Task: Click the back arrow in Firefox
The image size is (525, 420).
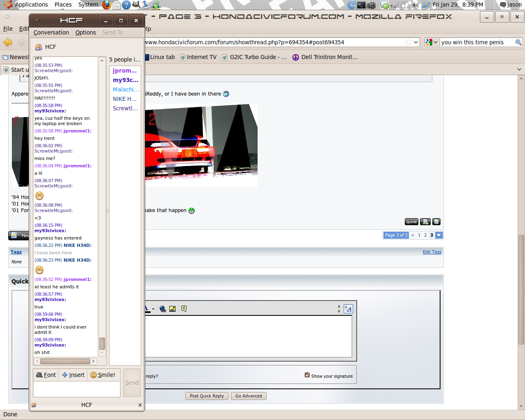Action: (x=7, y=42)
